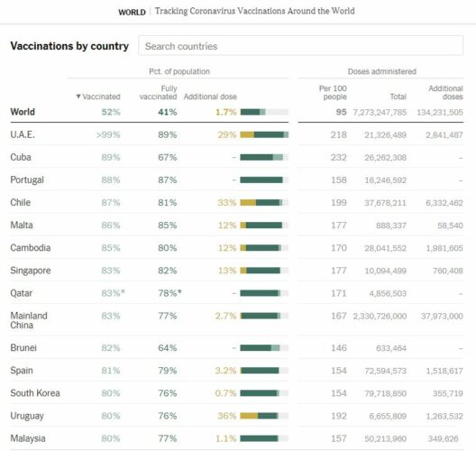
Task: Click the Malta country name
Action: pos(22,225)
